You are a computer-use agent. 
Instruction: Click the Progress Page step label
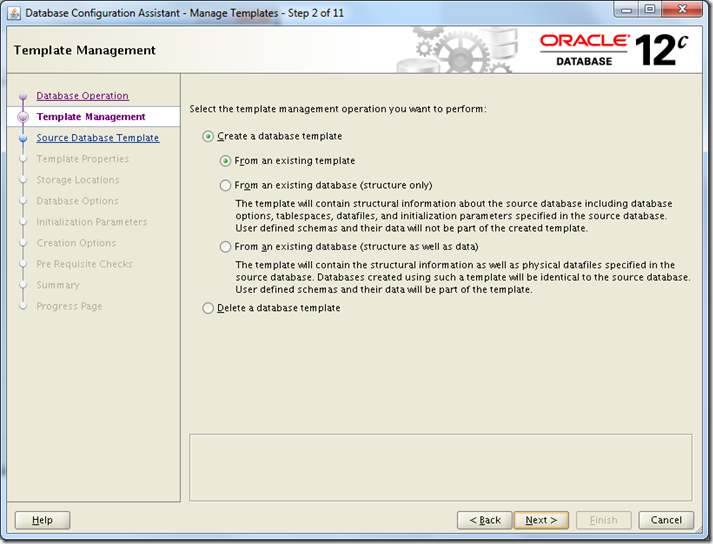point(69,306)
